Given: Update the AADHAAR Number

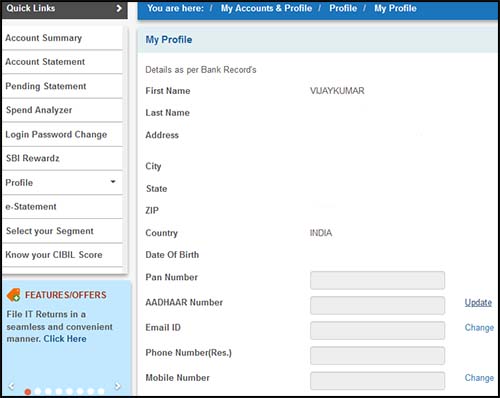Looking at the screenshot, I should click(478, 303).
